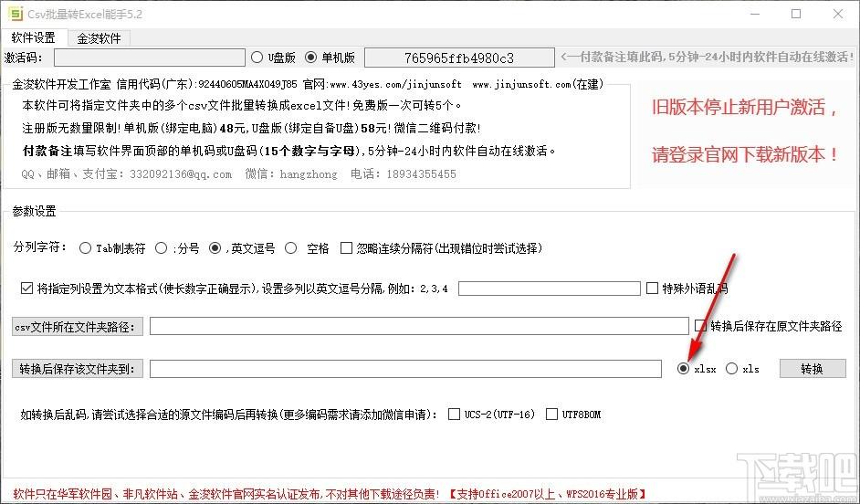Close the Csv批量转Excel能手 window

[838, 14]
